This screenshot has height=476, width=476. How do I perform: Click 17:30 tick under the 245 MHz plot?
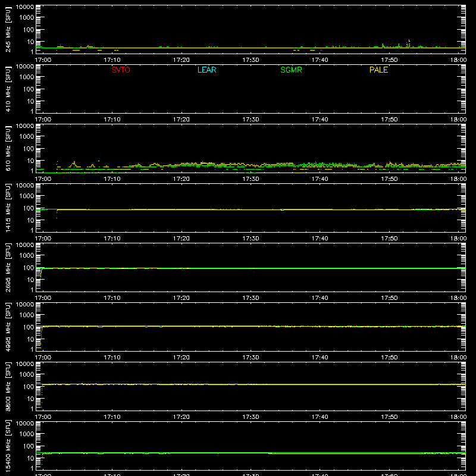coord(250,60)
